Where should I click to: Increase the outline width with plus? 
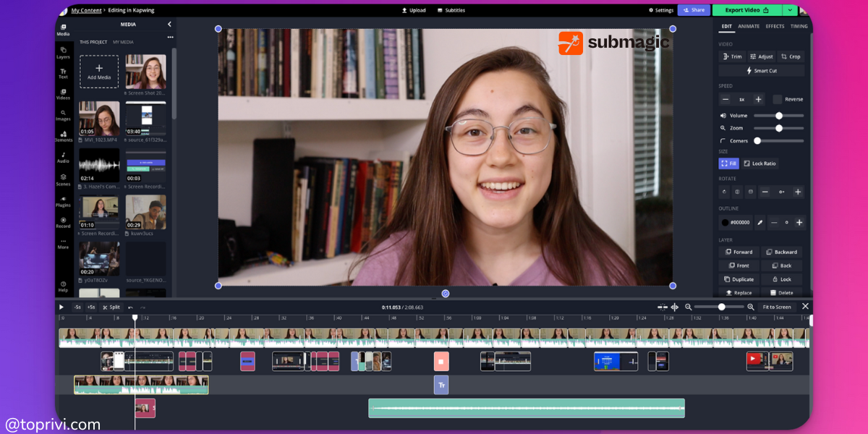(799, 223)
